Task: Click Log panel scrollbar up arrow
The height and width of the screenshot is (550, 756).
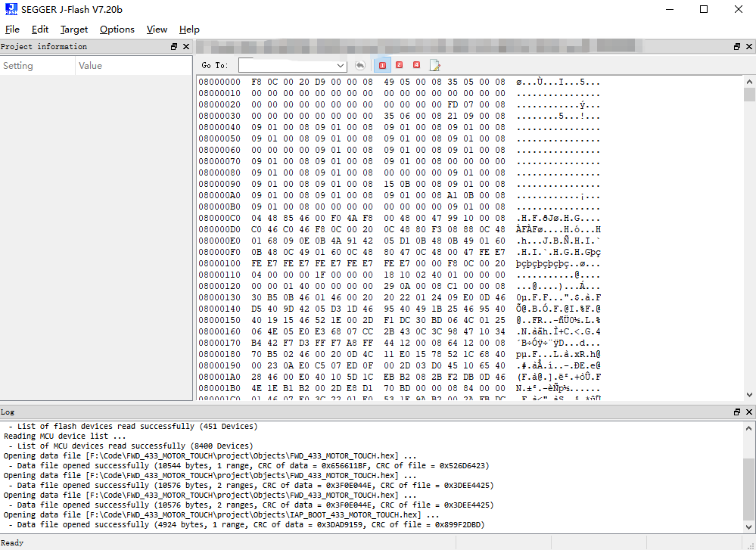Action: 748,427
